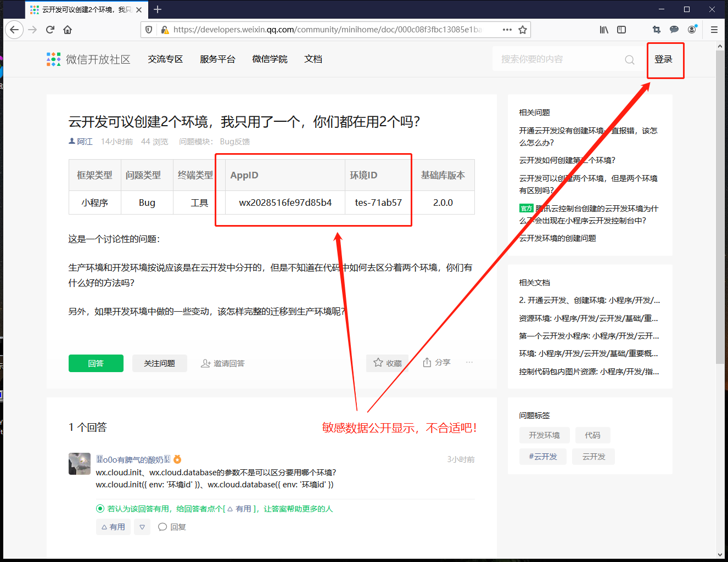
Task: Click the AppID value wx2028516fe97d85b4
Action: tap(285, 203)
